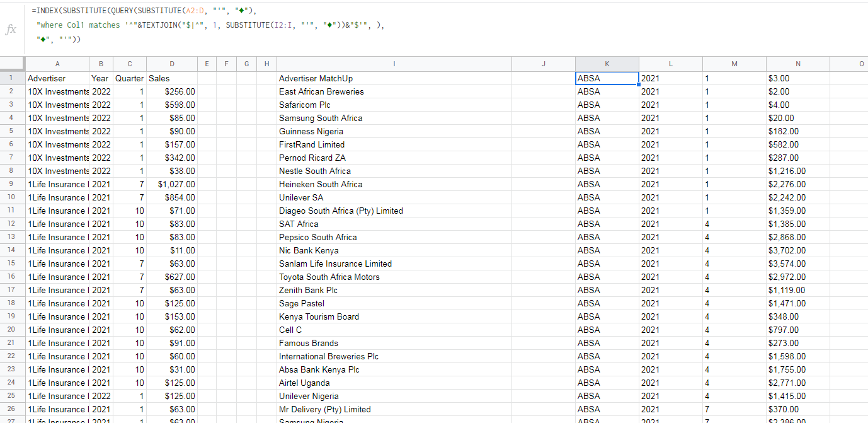Select row 15 header

click(12, 264)
